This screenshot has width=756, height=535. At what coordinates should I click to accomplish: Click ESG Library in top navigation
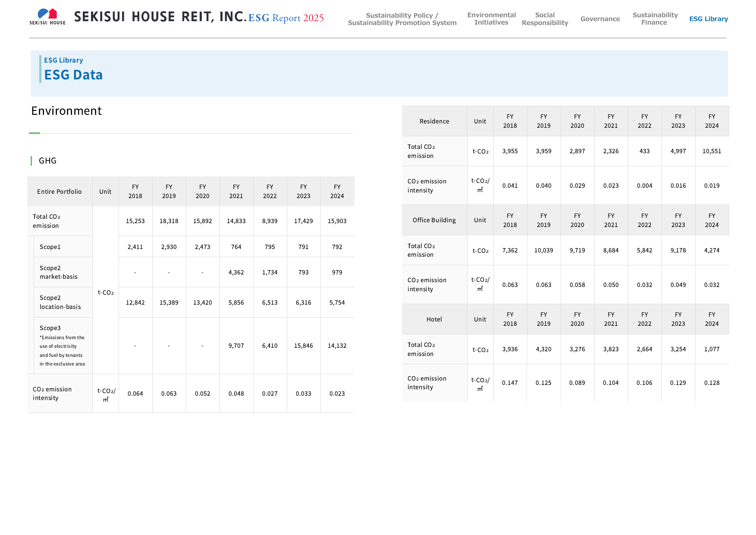(708, 19)
